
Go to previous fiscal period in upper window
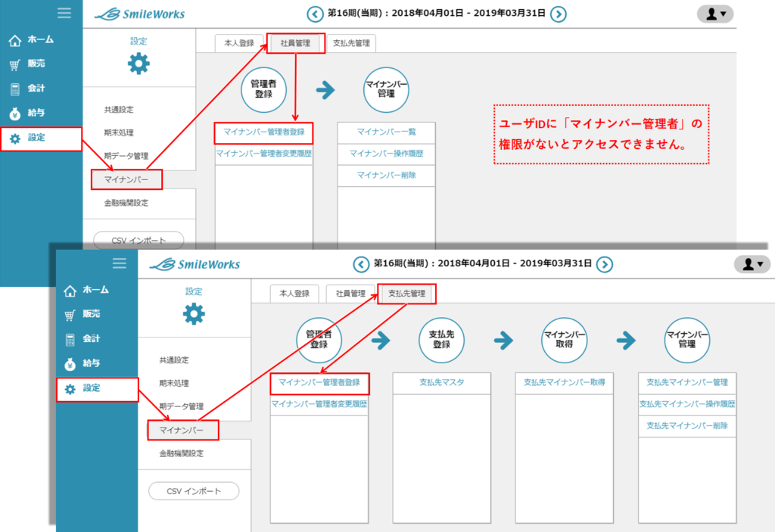(x=315, y=14)
